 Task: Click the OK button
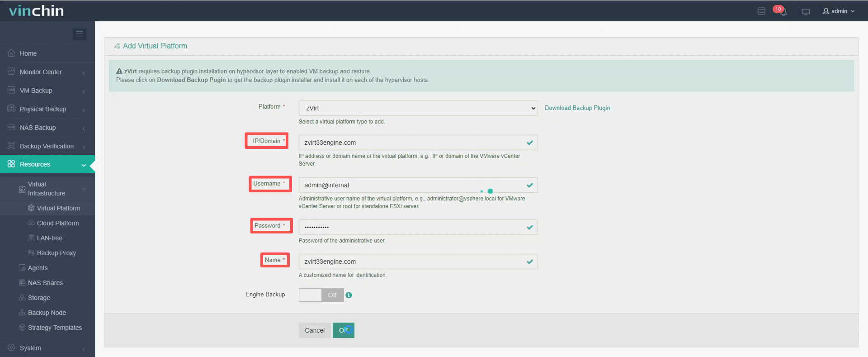[x=344, y=330]
